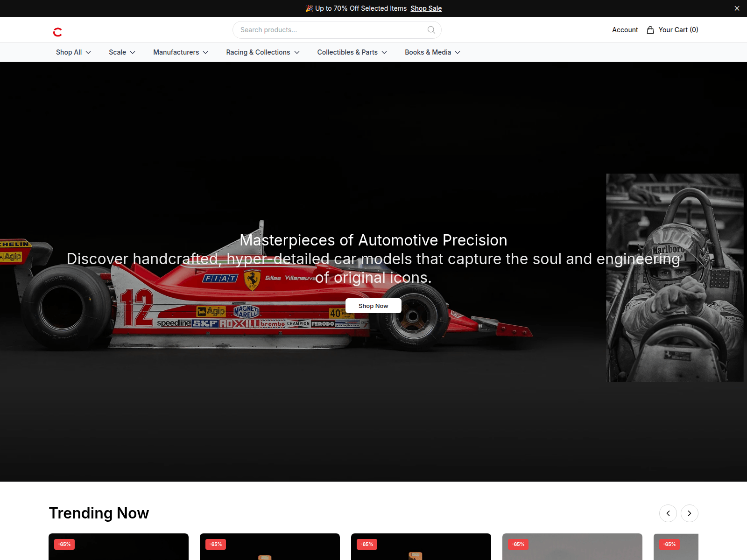Screen dimensions: 747x560
Task: Click the Shop Now button
Action: coord(373,306)
